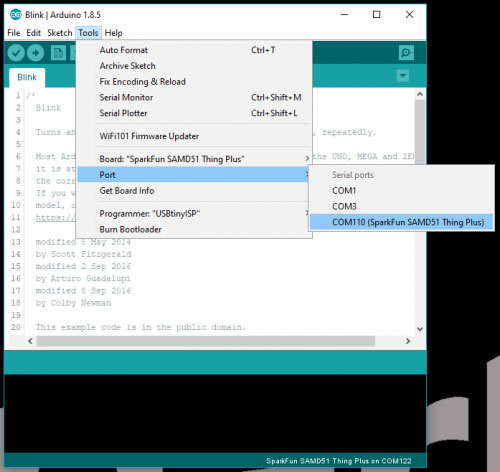Select Archive Sketch menu entry
This screenshot has height=472, width=500.
[x=194, y=66]
